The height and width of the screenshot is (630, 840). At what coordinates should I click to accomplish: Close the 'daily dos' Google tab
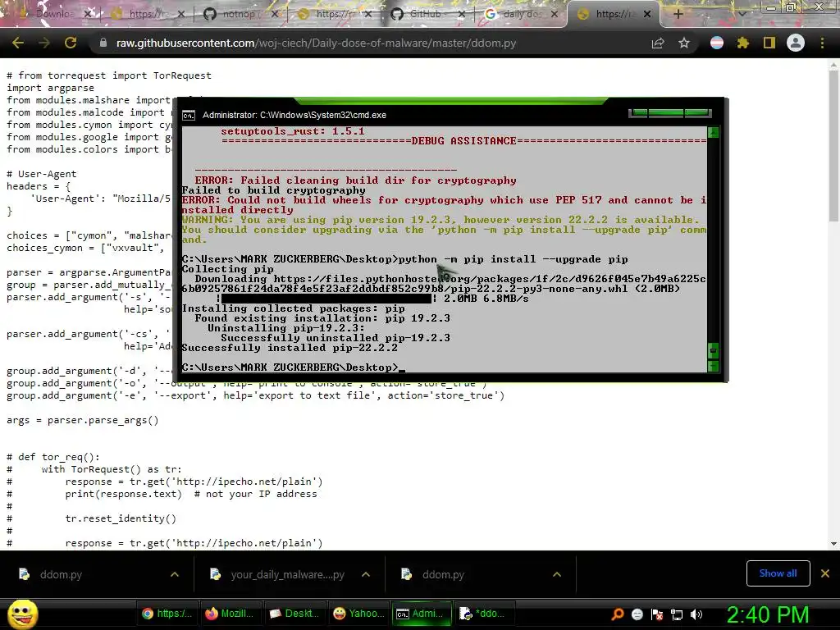(x=555, y=14)
